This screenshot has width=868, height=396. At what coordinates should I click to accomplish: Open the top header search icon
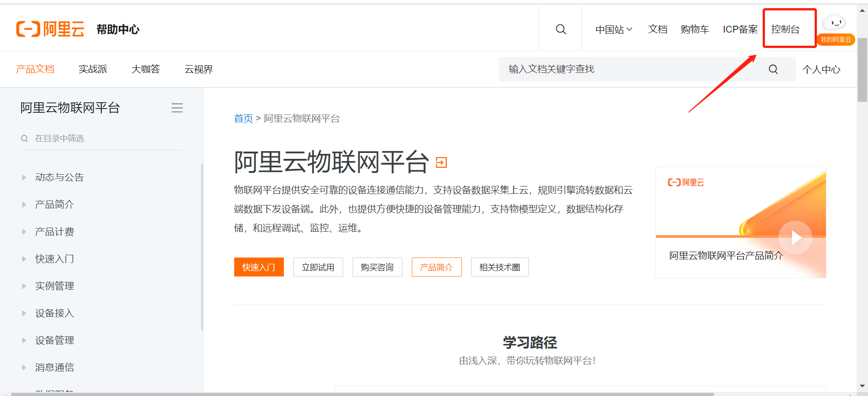click(561, 29)
